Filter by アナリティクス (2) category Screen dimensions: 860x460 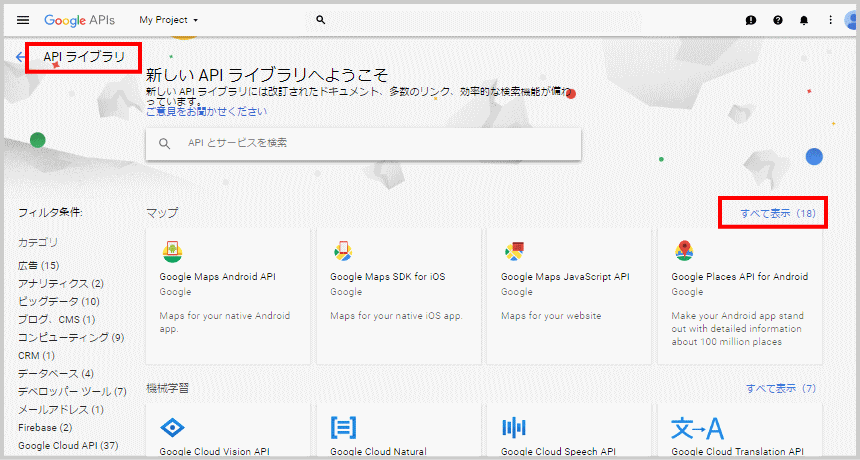[x=61, y=283]
